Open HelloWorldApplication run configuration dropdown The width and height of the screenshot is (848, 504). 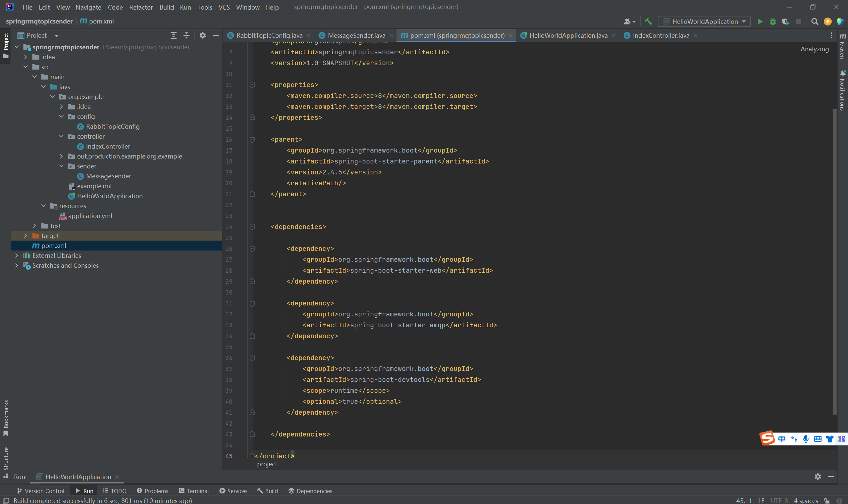click(x=705, y=22)
